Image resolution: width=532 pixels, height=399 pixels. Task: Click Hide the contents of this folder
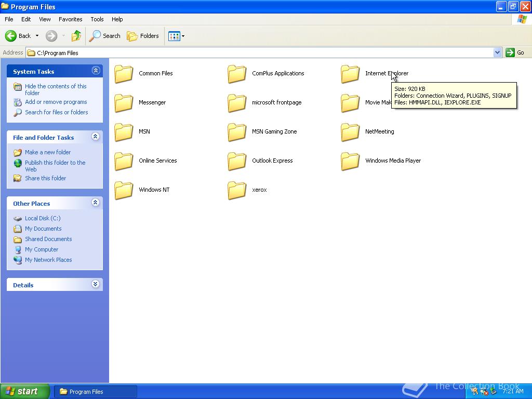(x=56, y=89)
